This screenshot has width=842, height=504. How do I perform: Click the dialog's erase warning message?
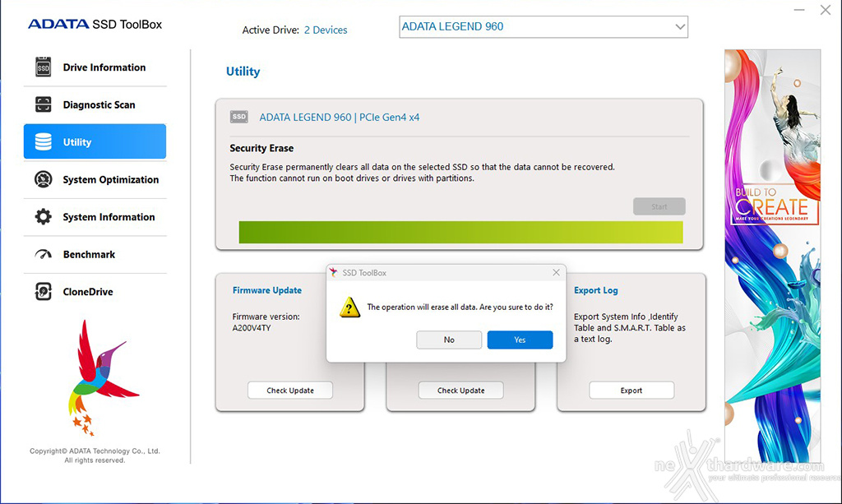[x=460, y=307]
